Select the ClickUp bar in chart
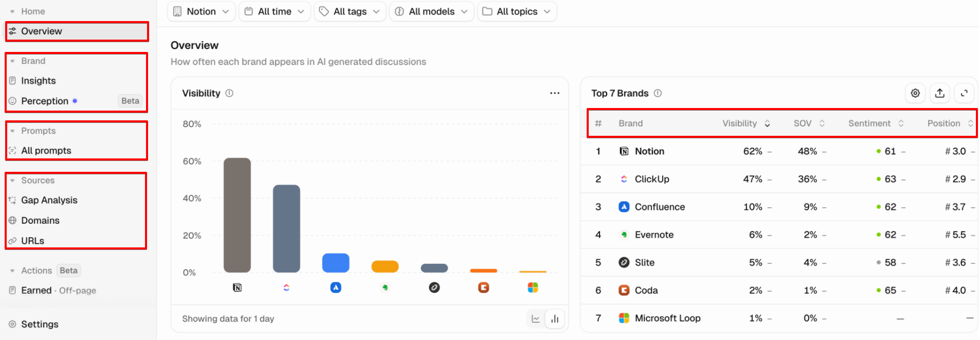980x340 pixels. [x=286, y=229]
